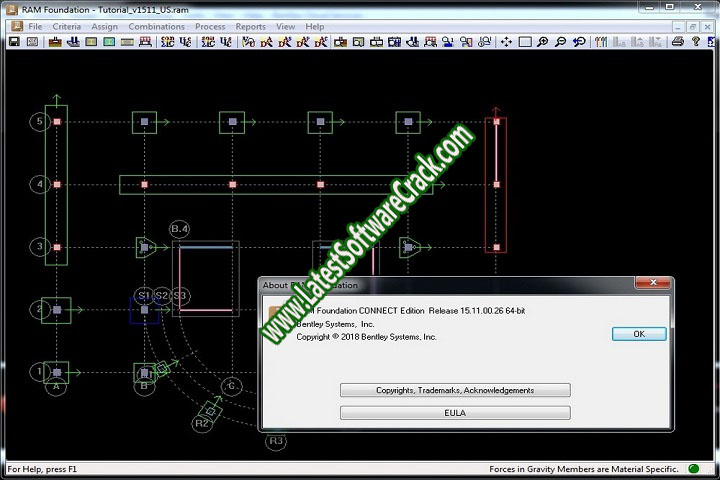Open the View menu
This screenshot has height=480, width=720.
[x=285, y=27]
